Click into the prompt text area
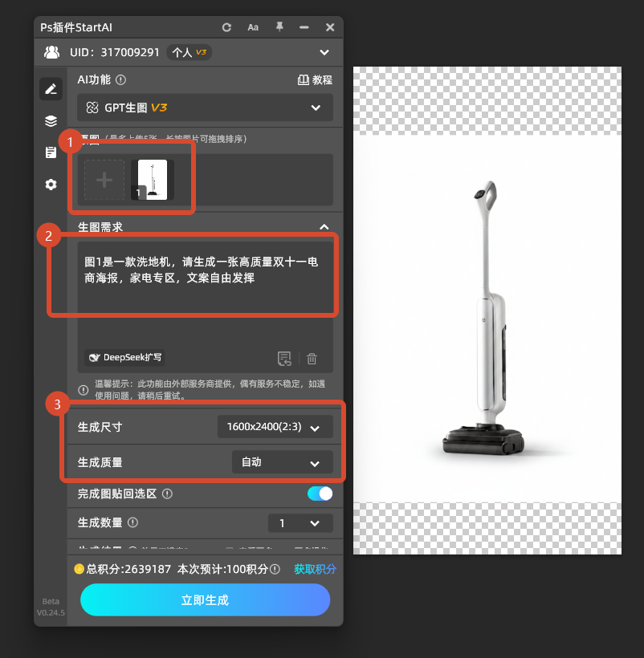The image size is (644, 658). [205, 294]
